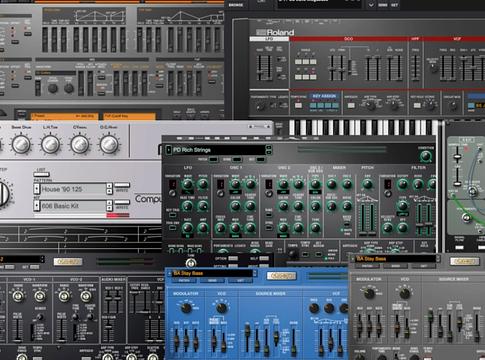Toggle the lower switch in the green synth's LFO section
This screenshot has width=485, height=360.
click(172, 228)
